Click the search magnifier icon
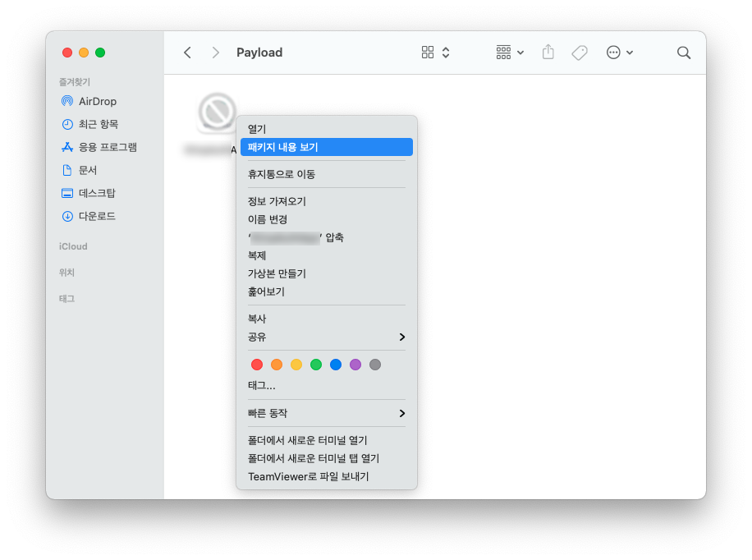Screen dimensions: 752x560 point(683,53)
